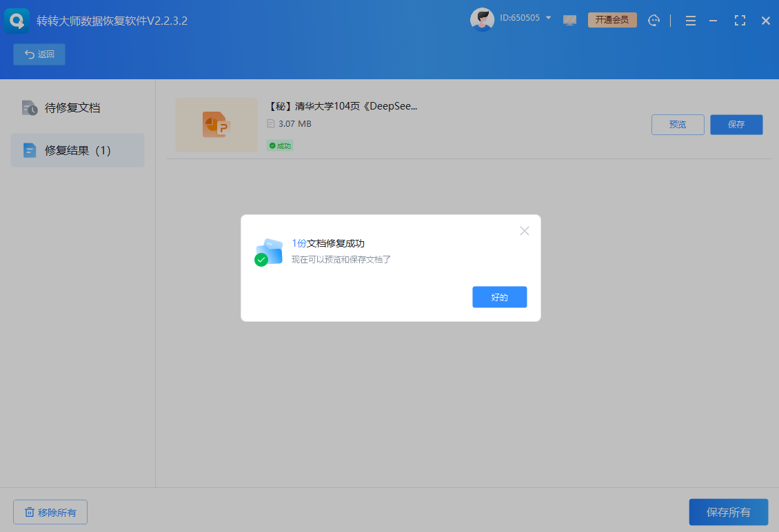
Task: Open the user avatar profile picture
Action: pos(482,20)
